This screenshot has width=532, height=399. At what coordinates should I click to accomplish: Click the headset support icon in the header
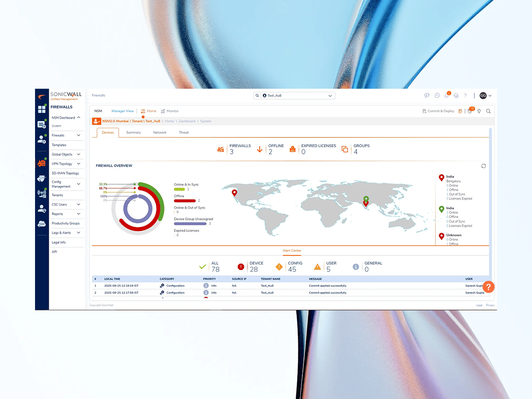(x=457, y=96)
